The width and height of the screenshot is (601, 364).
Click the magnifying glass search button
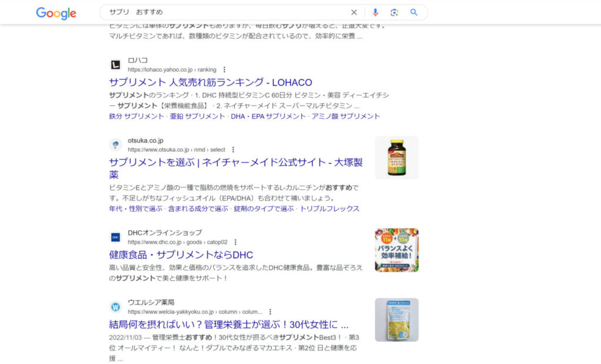tap(414, 12)
